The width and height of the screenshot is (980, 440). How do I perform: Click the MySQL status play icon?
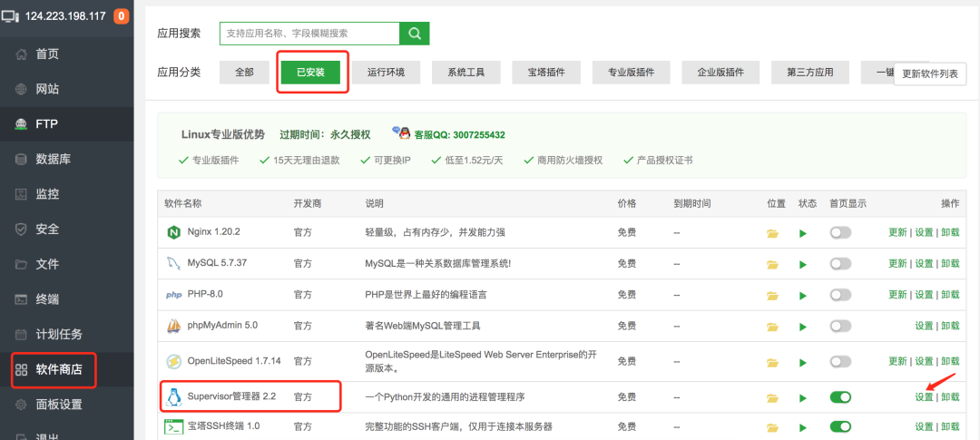click(x=803, y=264)
